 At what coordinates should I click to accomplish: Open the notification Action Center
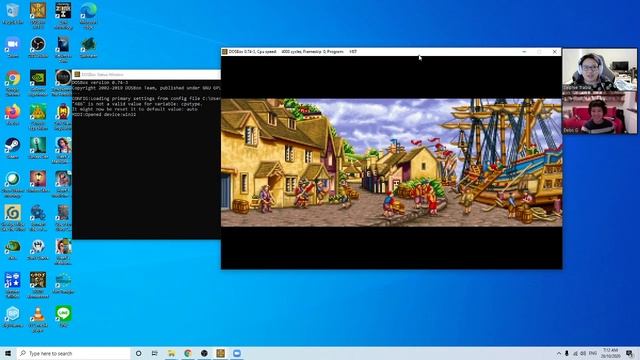tap(630, 353)
